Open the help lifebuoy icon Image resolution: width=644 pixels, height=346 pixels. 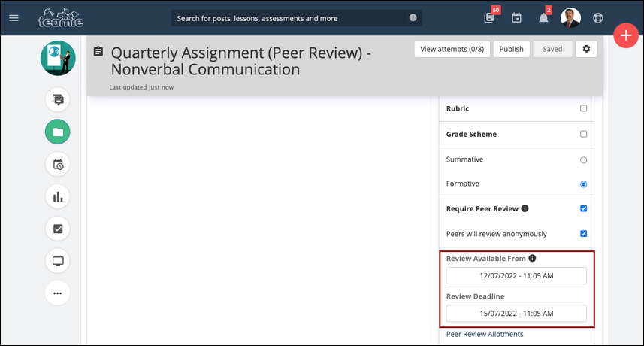[x=598, y=18]
